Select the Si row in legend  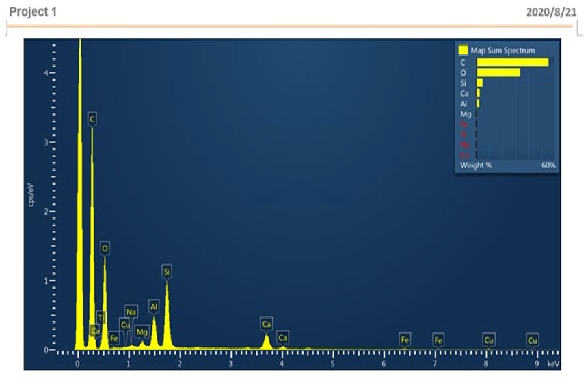click(x=463, y=83)
